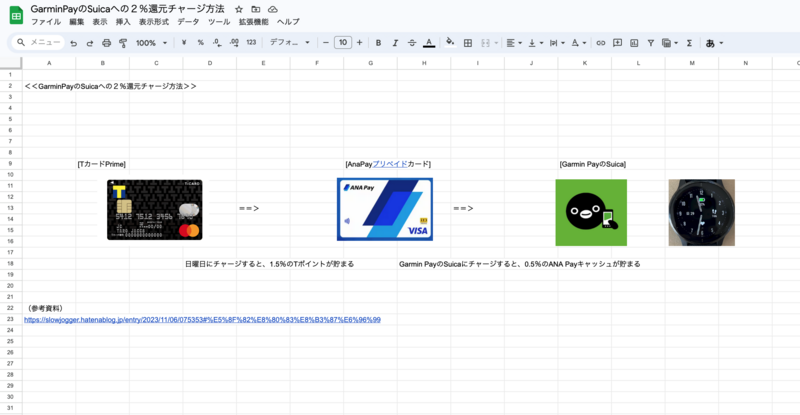Open the 表示 menu
The width and height of the screenshot is (800, 415).
coord(99,22)
